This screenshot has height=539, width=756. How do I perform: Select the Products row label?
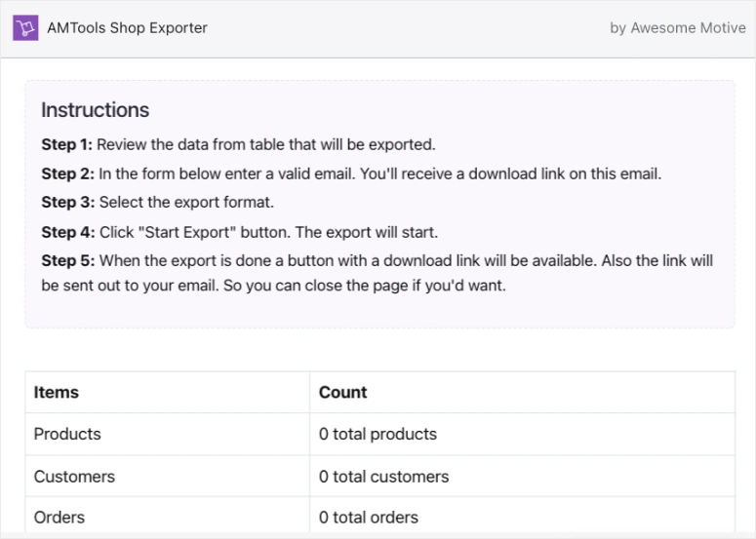67,434
